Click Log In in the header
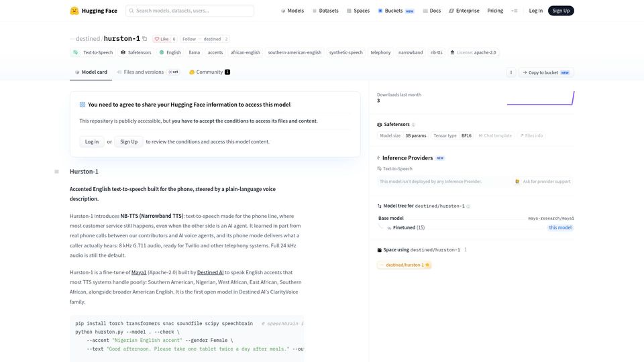Screen dimensions: 644x362 point(535,11)
